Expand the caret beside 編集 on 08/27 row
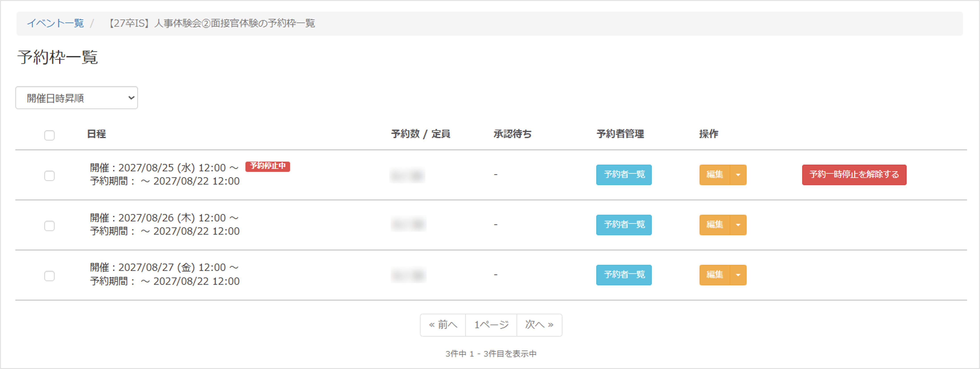Screen dimensions: 980x369 pos(738,275)
